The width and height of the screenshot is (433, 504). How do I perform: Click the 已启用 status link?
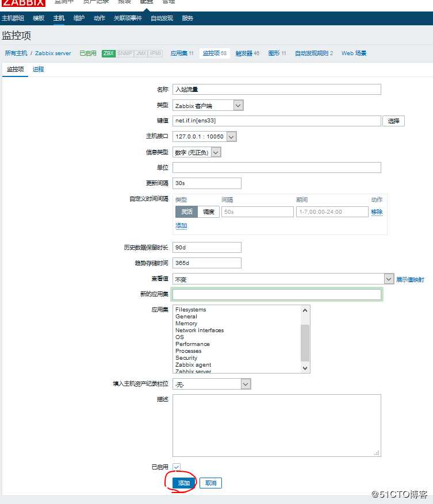pyautogui.click(x=88, y=53)
